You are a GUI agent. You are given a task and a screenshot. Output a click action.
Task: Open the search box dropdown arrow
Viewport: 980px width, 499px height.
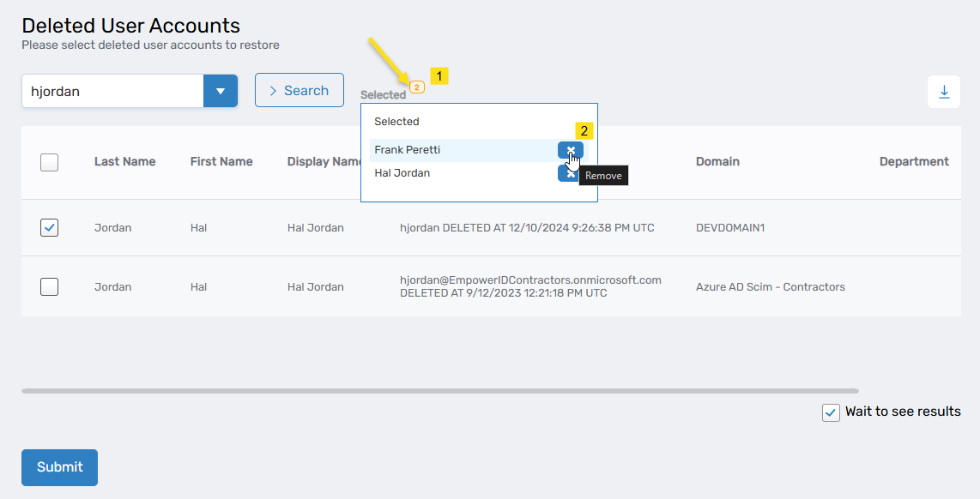tap(221, 91)
